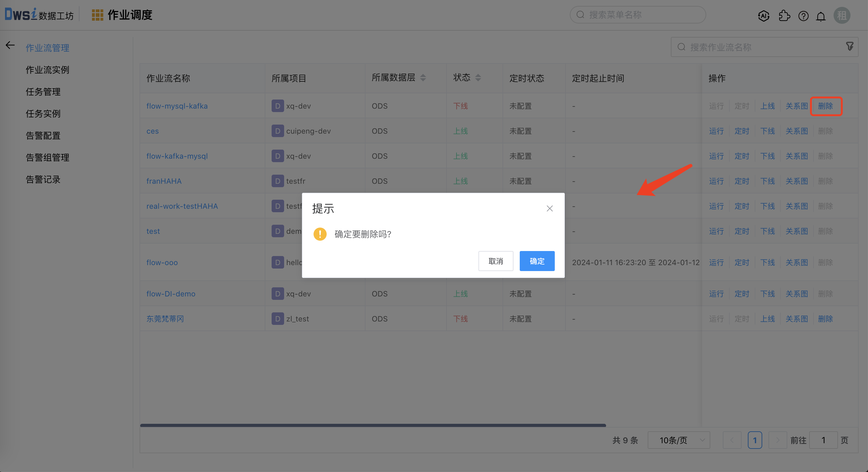
Task: Sort the 状态 column
Action: click(x=478, y=78)
